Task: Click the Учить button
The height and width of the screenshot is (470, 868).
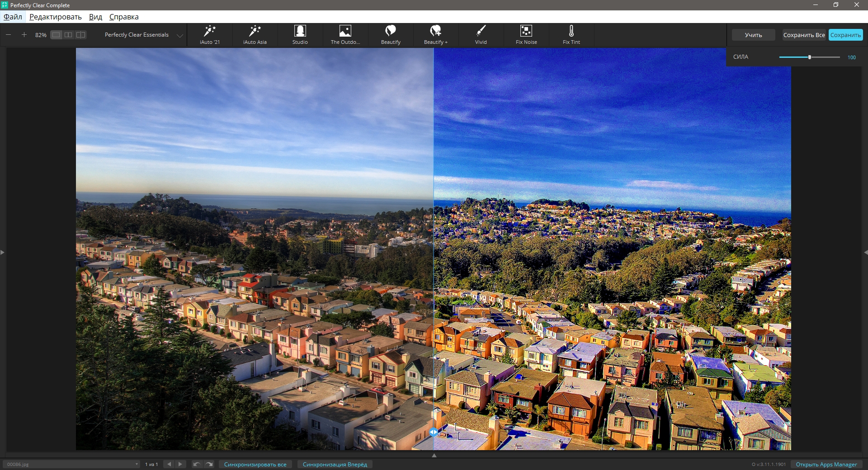Action: [x=753, y=35]
